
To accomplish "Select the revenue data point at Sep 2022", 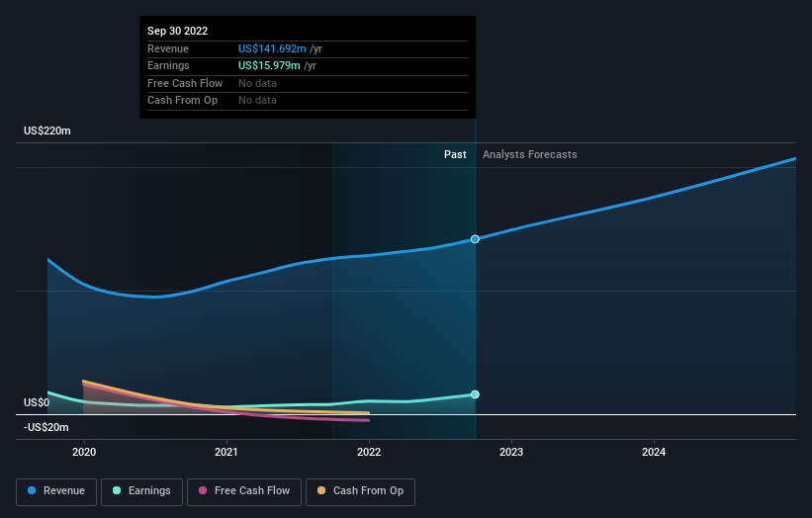I will (x=475, y=239).
